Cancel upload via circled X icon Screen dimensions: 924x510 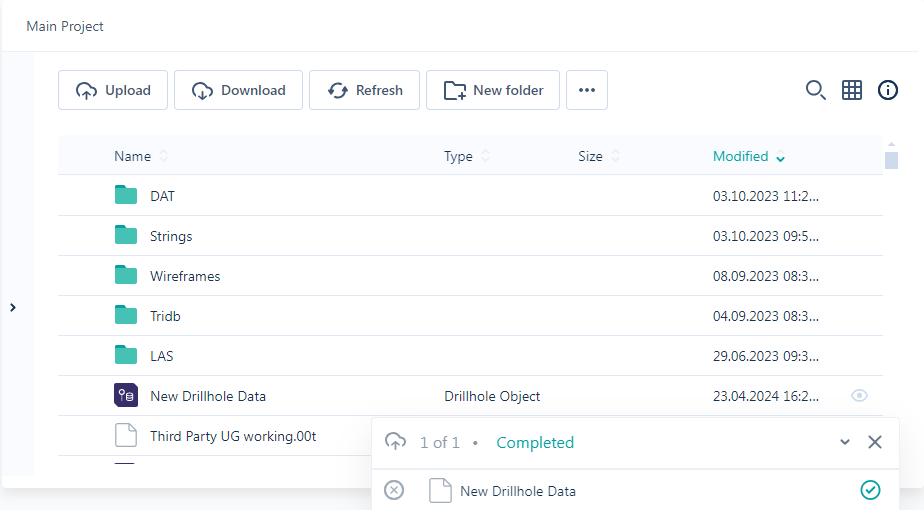(x=394, y=490)
